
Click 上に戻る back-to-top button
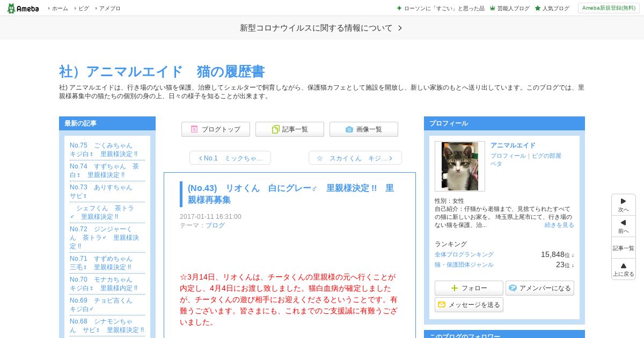624,269
